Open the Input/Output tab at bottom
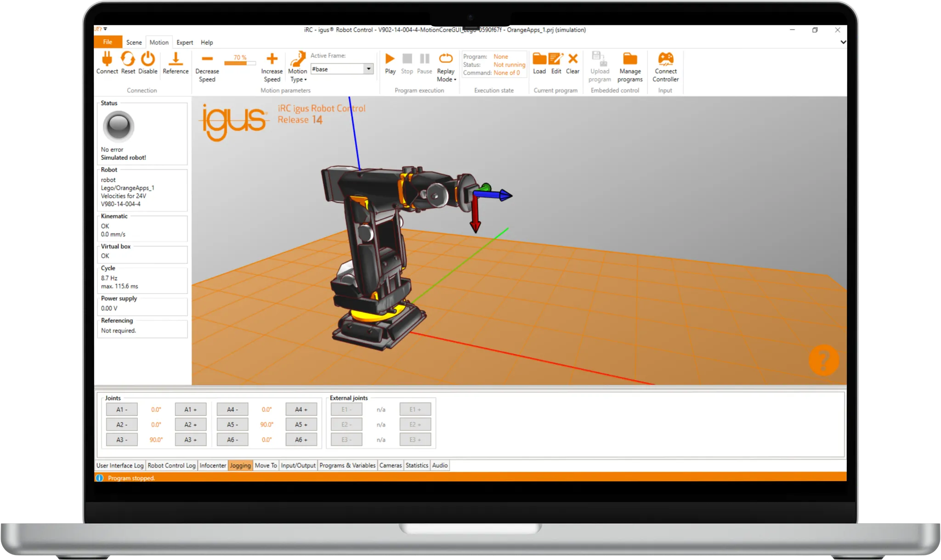 [x=297, y=465]
